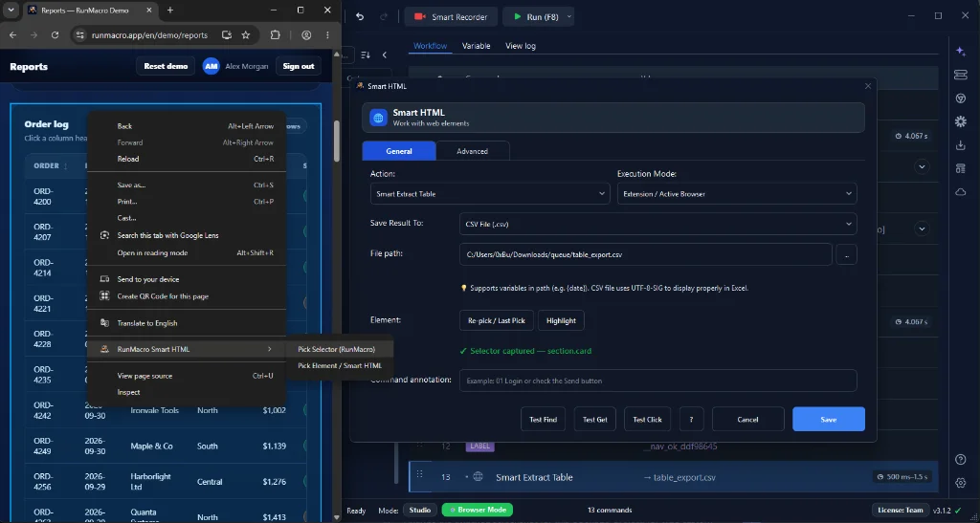The width and height of the screenshot is (980, 523).
Task: Open the help question mark in sidebar
Action: point(961,460)
